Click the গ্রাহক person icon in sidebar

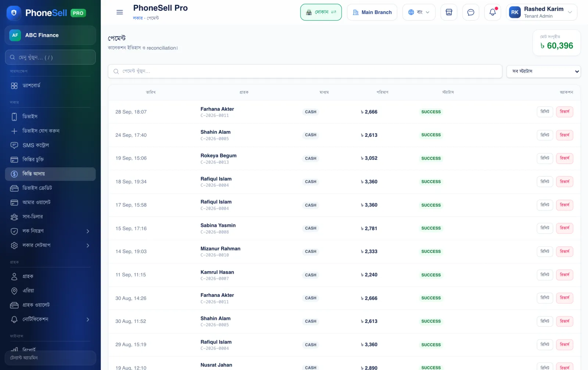tap(14, 277)
